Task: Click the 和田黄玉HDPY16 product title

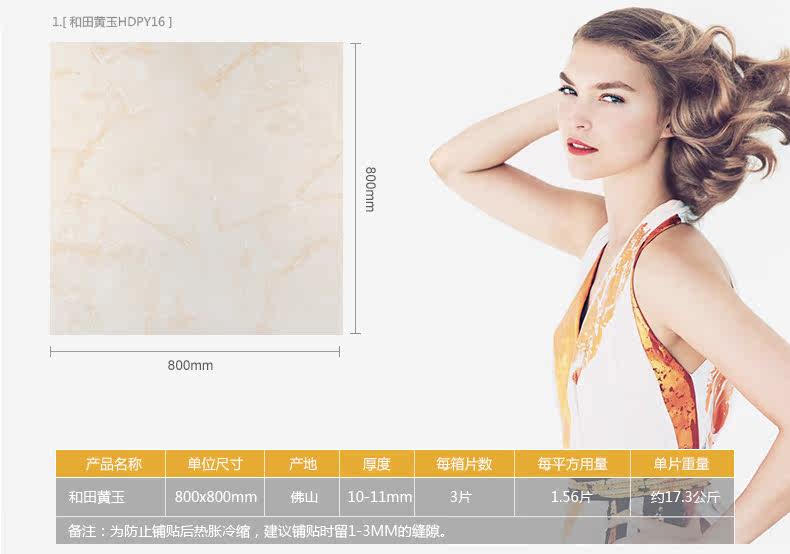Action: coord(111,20)
